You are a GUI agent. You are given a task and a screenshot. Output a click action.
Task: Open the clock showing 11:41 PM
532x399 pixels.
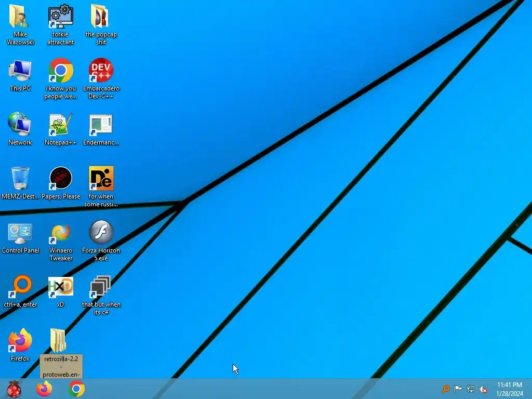[x=510, y=389]
